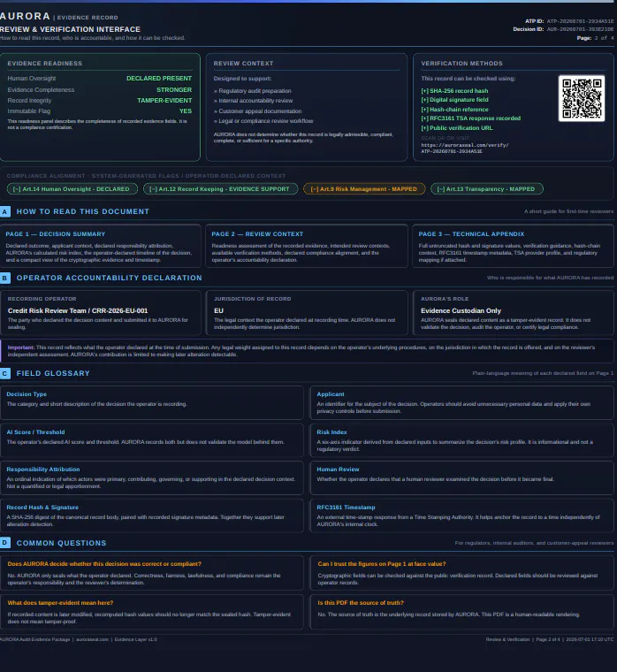Select the Art.14 Human Oversight - DECLARED pill

72,189
